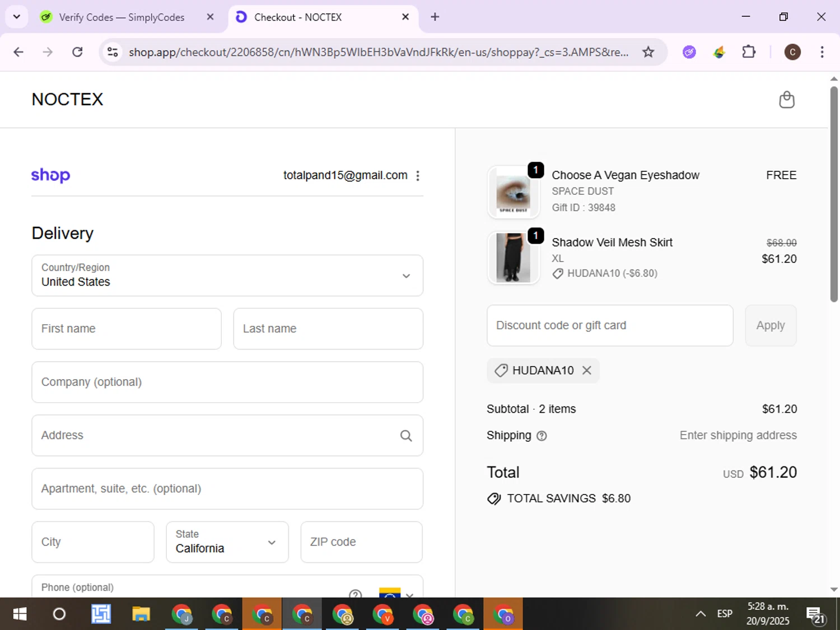
Task: Click the Shadow Veil Mesh Skirt thumbnail
Action: 514,258
